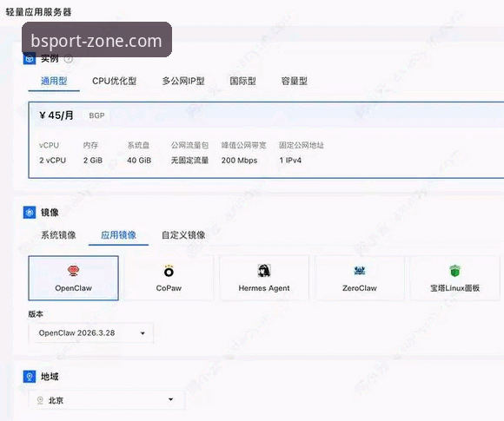The image size is (504, 421).
Task: Click the 地域 section icon
Action: tap(30, 377)
